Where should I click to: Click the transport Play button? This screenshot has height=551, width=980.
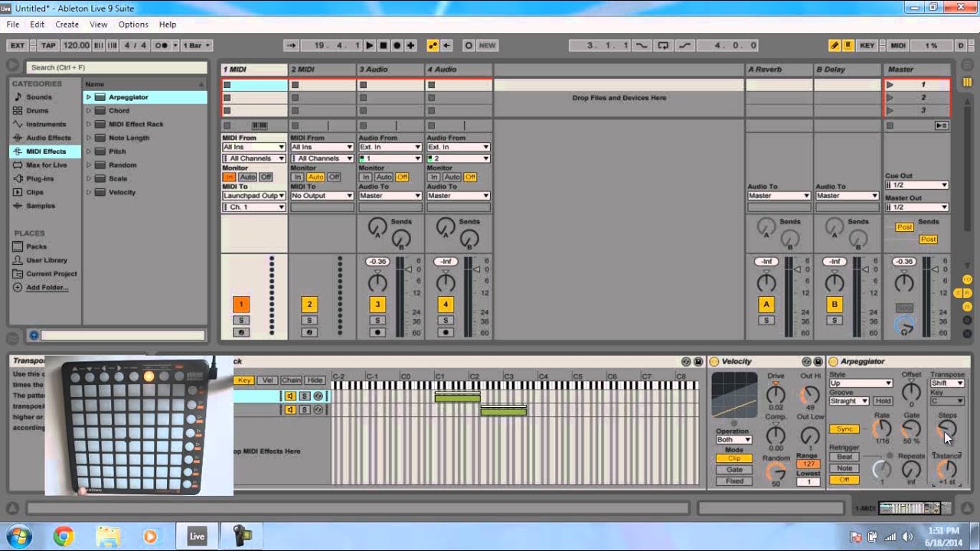coord(370,45)
